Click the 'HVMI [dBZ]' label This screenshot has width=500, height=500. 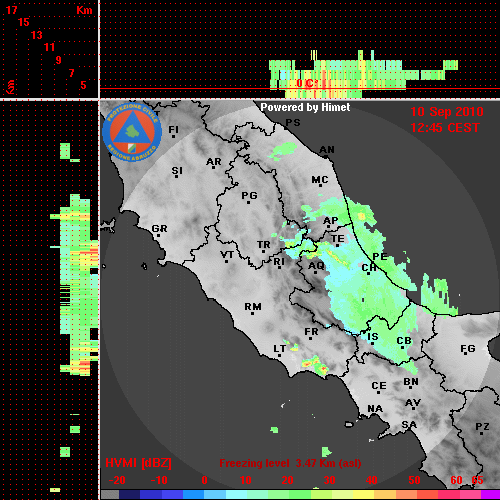click(x=138, y=463)
